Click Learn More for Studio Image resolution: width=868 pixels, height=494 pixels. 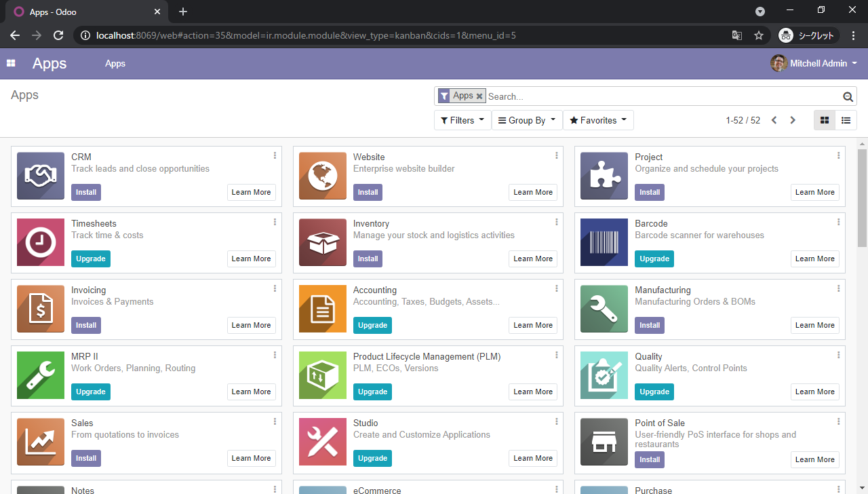[533, 458]
